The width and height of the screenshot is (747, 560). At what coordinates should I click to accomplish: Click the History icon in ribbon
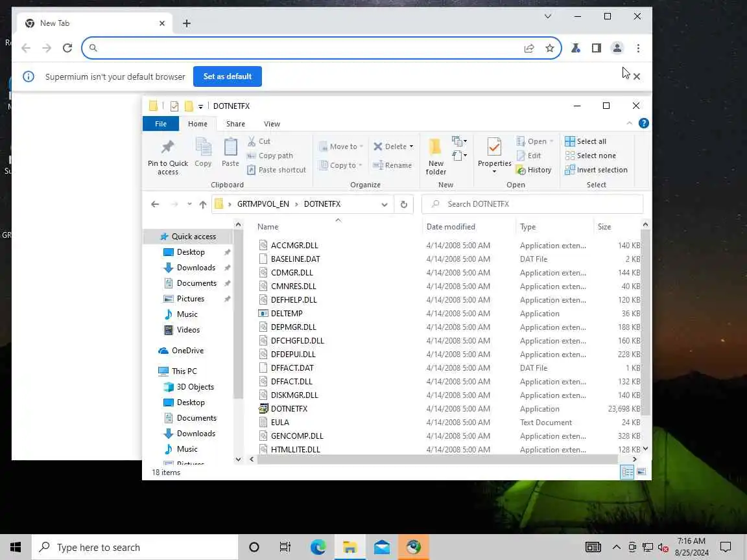521,170
